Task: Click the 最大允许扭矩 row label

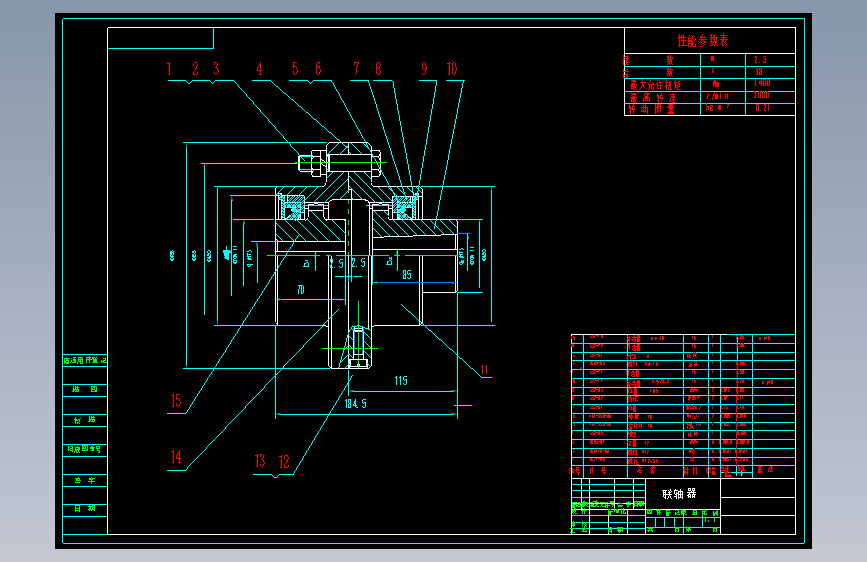Action: tap(656, 85)
